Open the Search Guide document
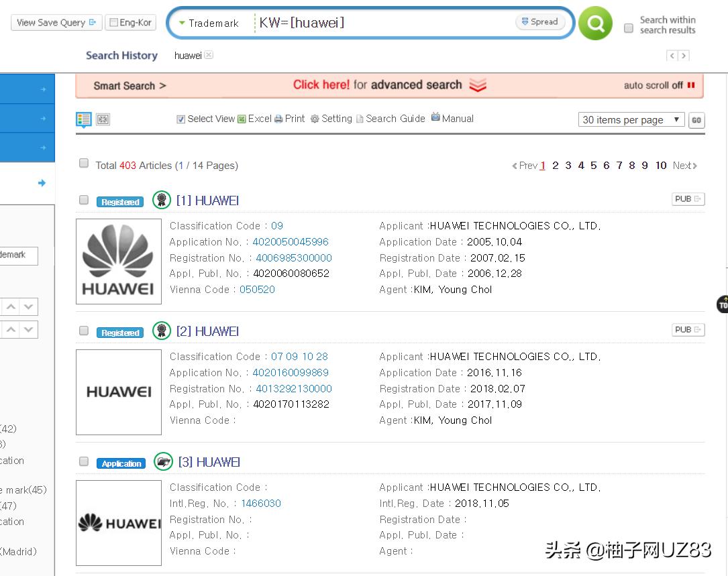 coord(391,119)
